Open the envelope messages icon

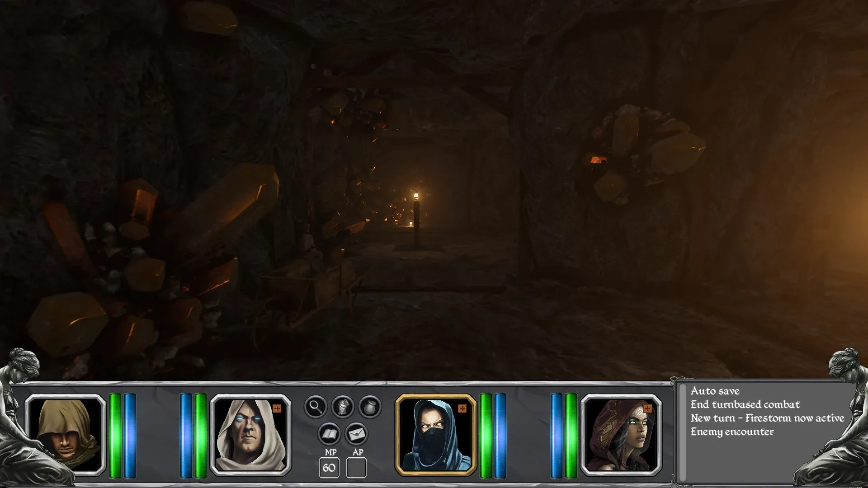pos(356,434)
